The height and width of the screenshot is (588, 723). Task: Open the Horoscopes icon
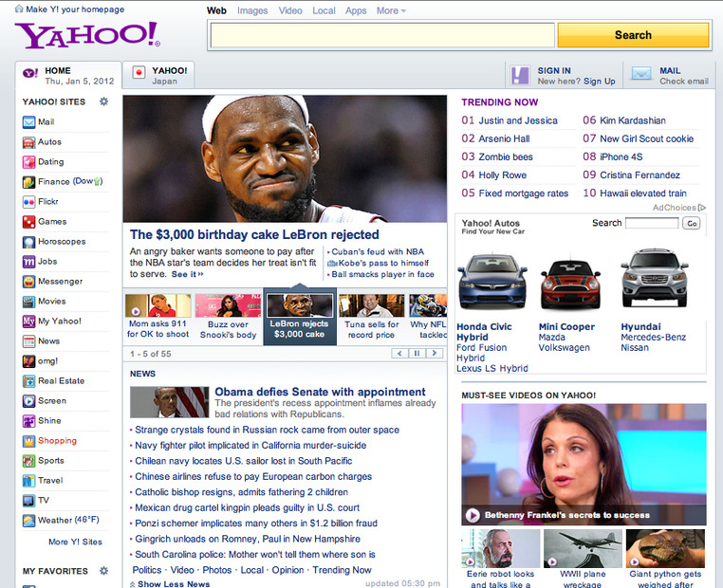pos(28,242)
